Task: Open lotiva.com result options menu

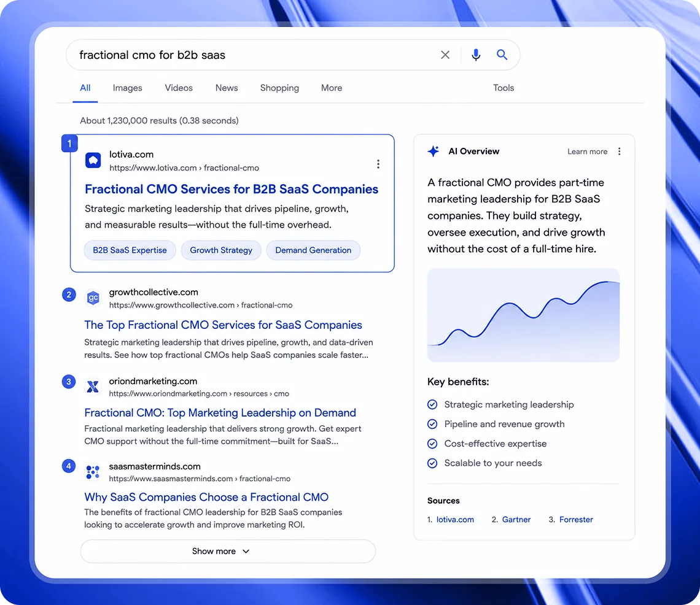Action: coord(378,164)
